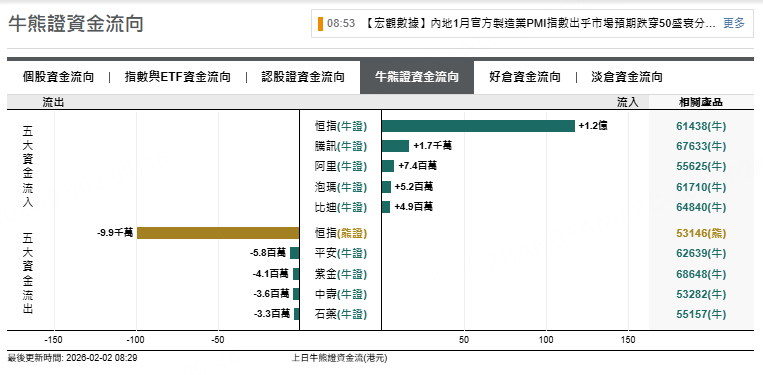Viewport: 763px width, 375px height.
Task: Select the 中壽(牛證) row label
Action: [341, 294]
